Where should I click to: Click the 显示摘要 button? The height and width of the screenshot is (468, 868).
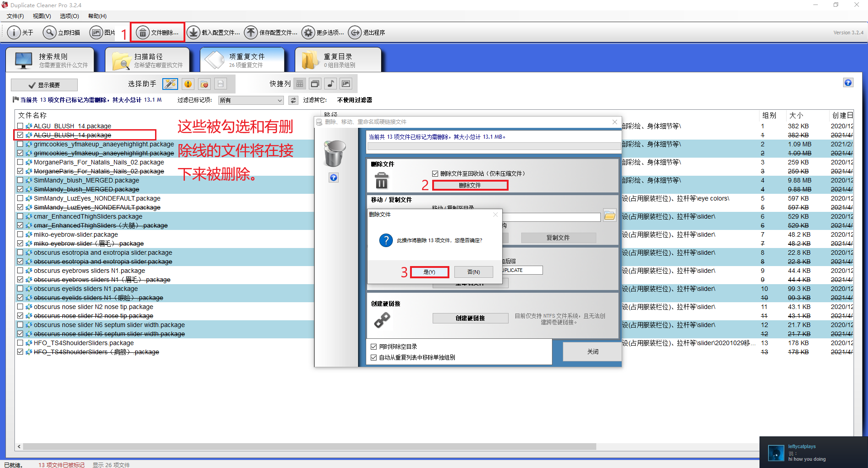(x=44, y=85)
